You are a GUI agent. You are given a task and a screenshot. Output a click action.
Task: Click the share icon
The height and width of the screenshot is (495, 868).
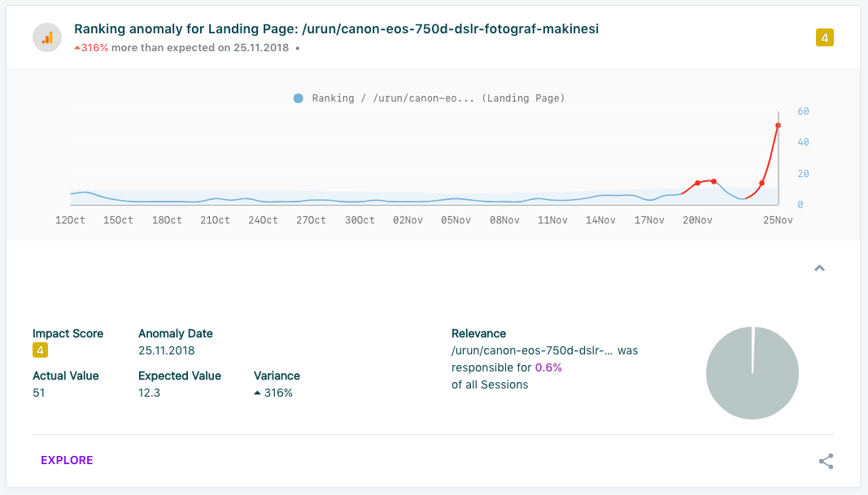click(826, 461)
